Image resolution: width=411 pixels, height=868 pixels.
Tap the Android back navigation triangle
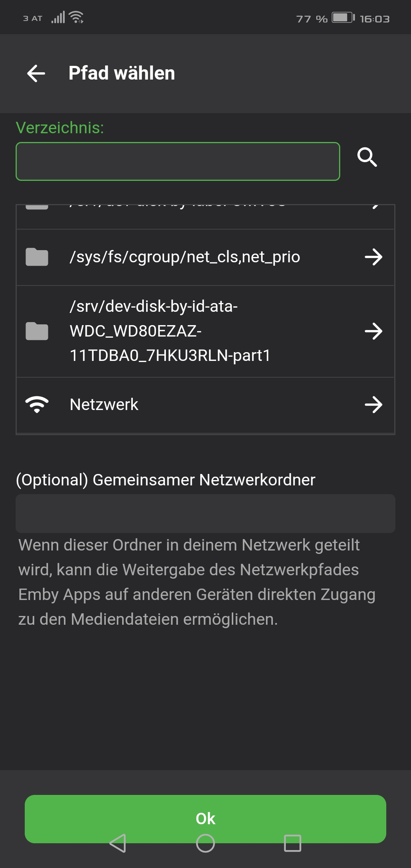(118, 843)
